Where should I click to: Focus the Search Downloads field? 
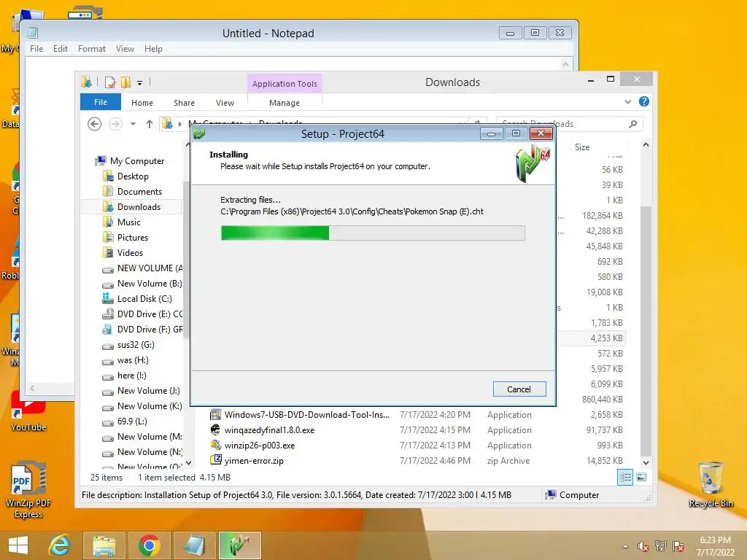pyautogui.click(x=569, y=124)
